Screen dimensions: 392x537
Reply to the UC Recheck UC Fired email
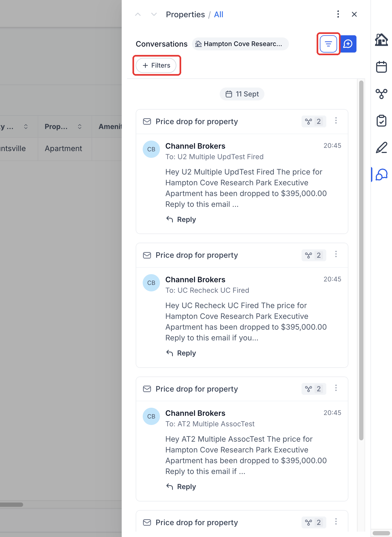coord(181,353)
